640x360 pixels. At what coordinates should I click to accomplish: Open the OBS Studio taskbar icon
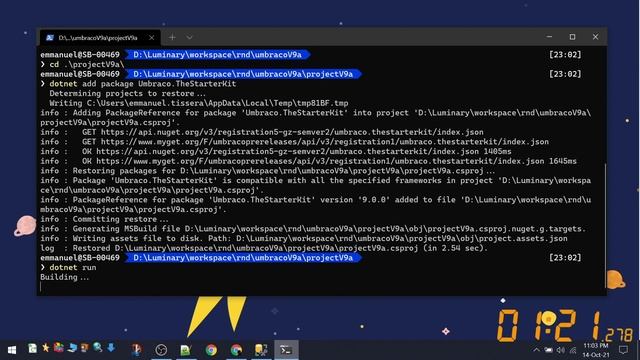click(161, 350)
